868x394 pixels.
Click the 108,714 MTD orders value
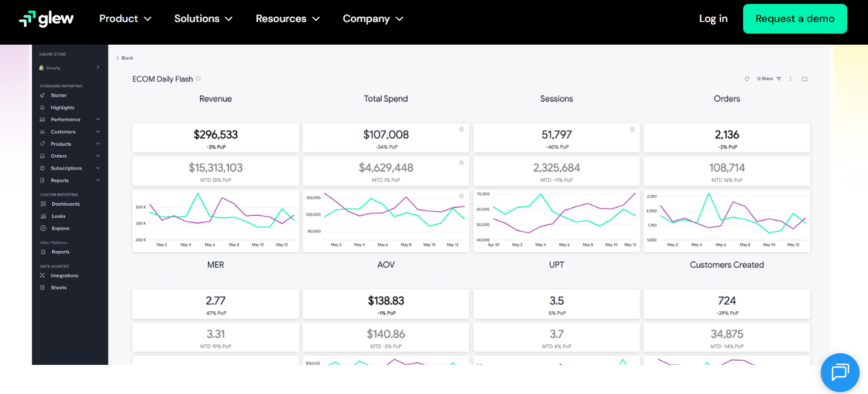coord(727,168)
